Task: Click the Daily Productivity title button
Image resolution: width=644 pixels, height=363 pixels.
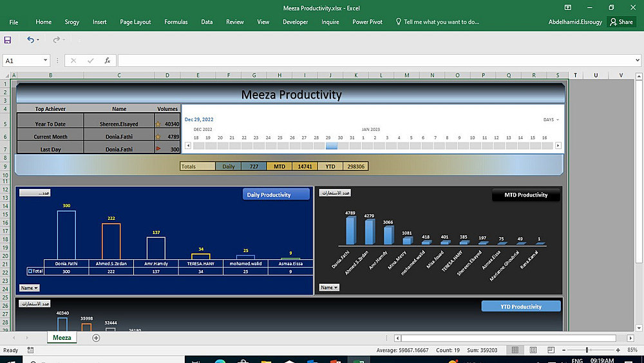Action: [276, 195]
